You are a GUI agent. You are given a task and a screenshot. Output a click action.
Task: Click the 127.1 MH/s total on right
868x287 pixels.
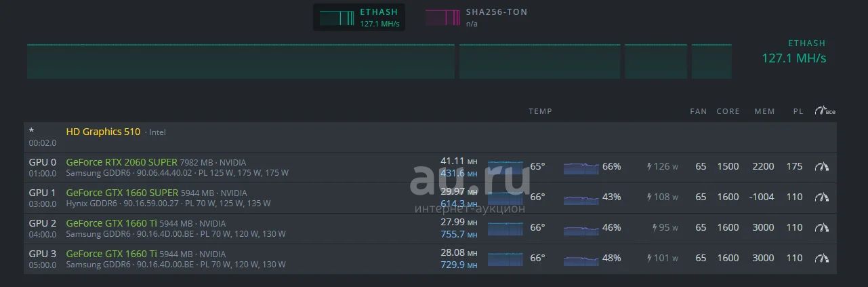[x=793, y=58]
